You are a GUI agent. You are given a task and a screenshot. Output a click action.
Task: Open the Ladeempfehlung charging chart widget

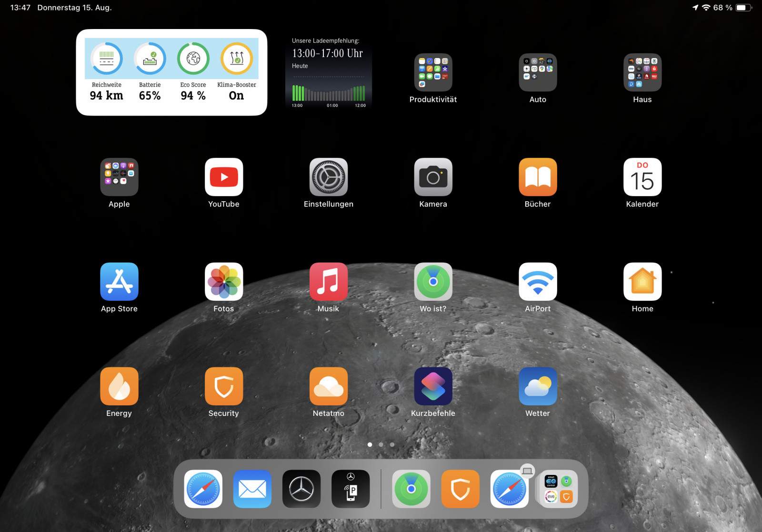328,72
